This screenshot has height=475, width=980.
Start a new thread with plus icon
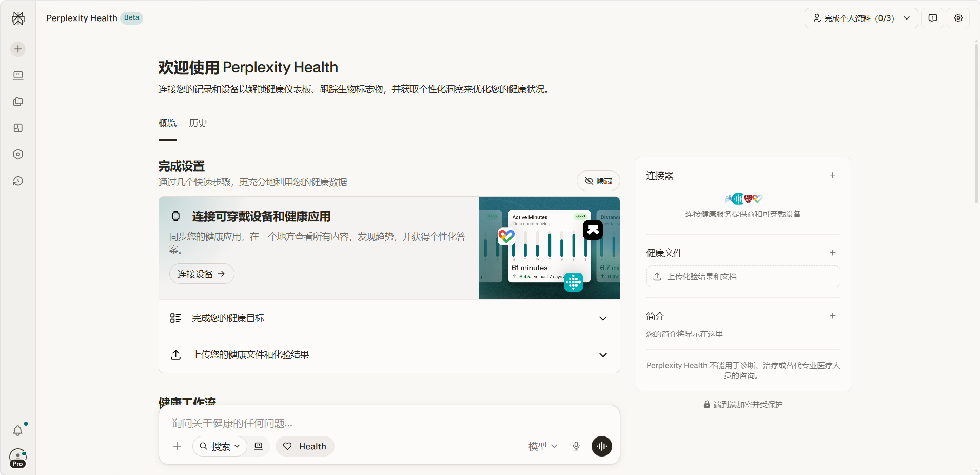point(18,49)
